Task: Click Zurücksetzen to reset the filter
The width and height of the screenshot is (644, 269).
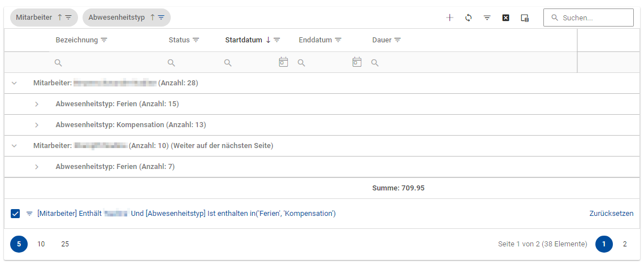Action: click(x=611, y=214)
